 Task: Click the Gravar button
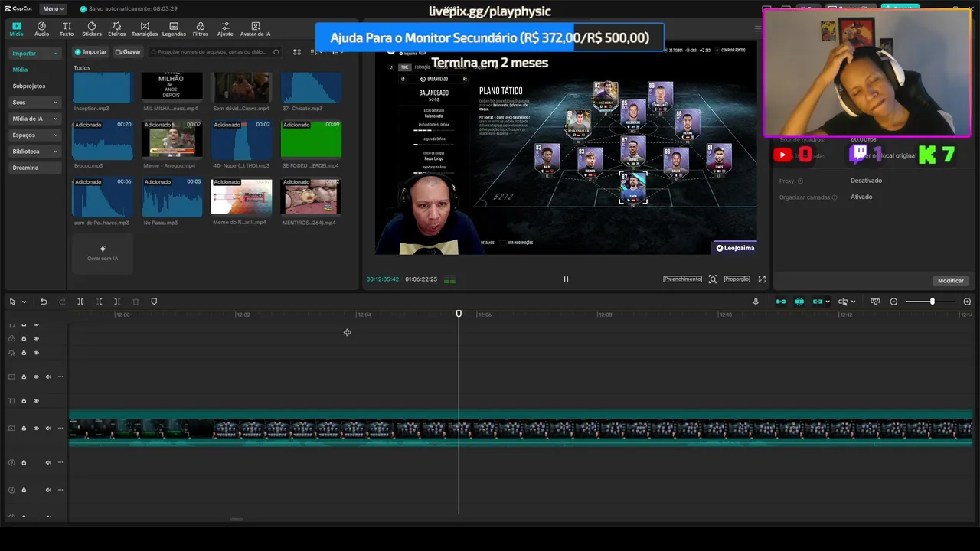point(128,52)
